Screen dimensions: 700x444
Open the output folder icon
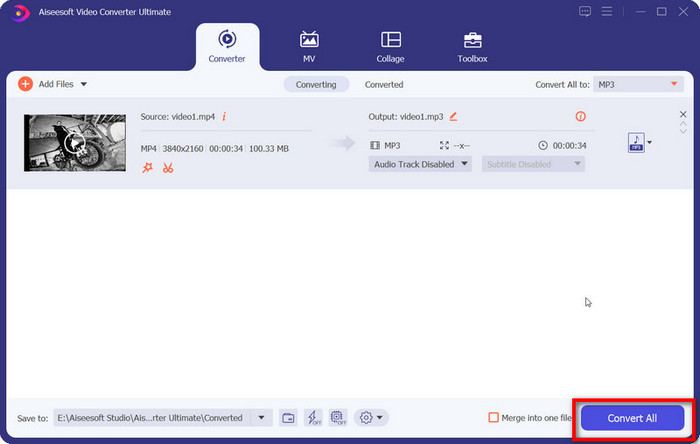288,418
